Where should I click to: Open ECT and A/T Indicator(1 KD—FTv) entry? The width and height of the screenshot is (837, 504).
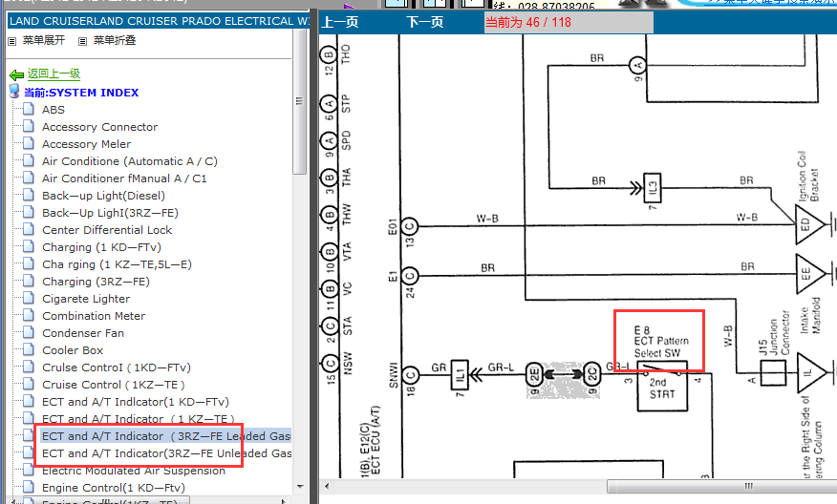tap(136, 402)
